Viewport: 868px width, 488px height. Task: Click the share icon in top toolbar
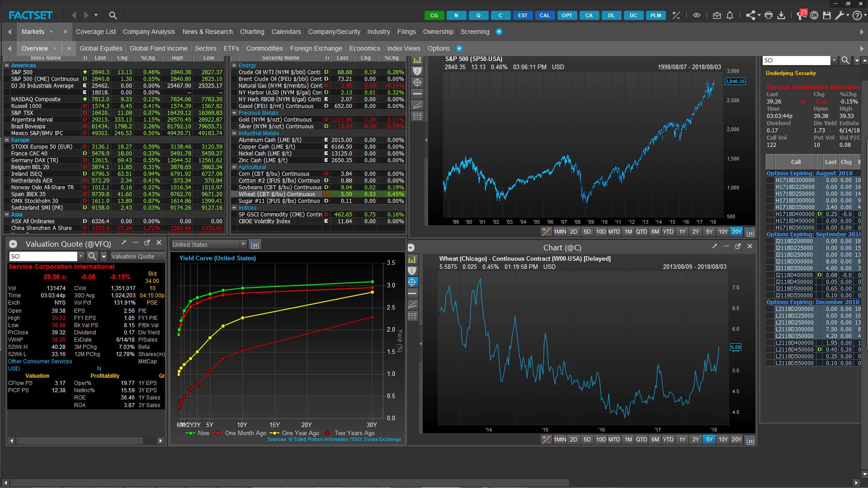[750, 15]
